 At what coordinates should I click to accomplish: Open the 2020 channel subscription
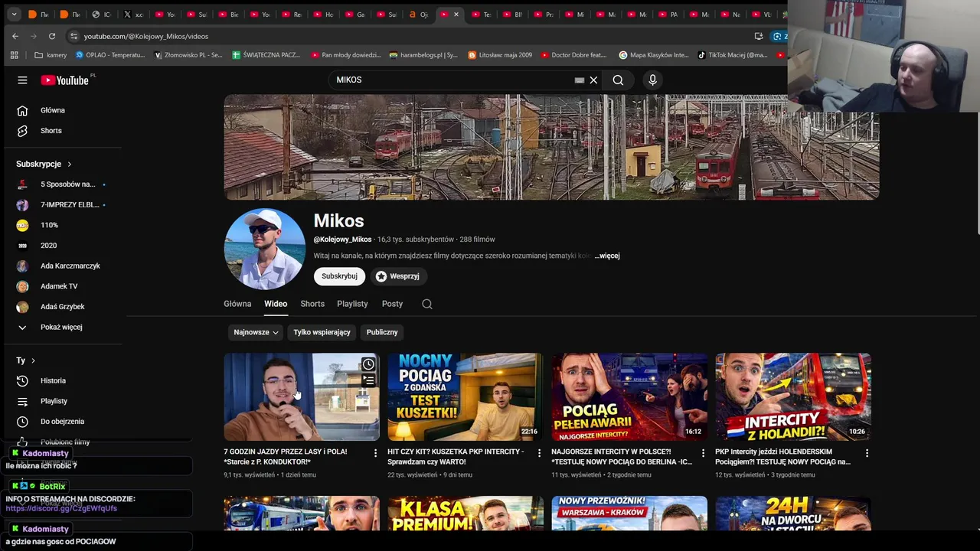(63, 246)
